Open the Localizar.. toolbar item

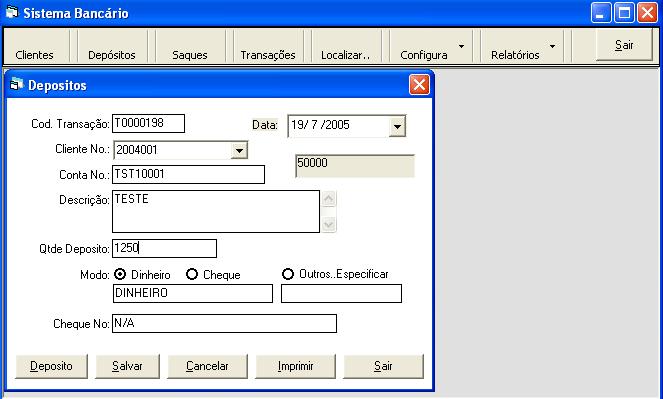click(345, 47)
